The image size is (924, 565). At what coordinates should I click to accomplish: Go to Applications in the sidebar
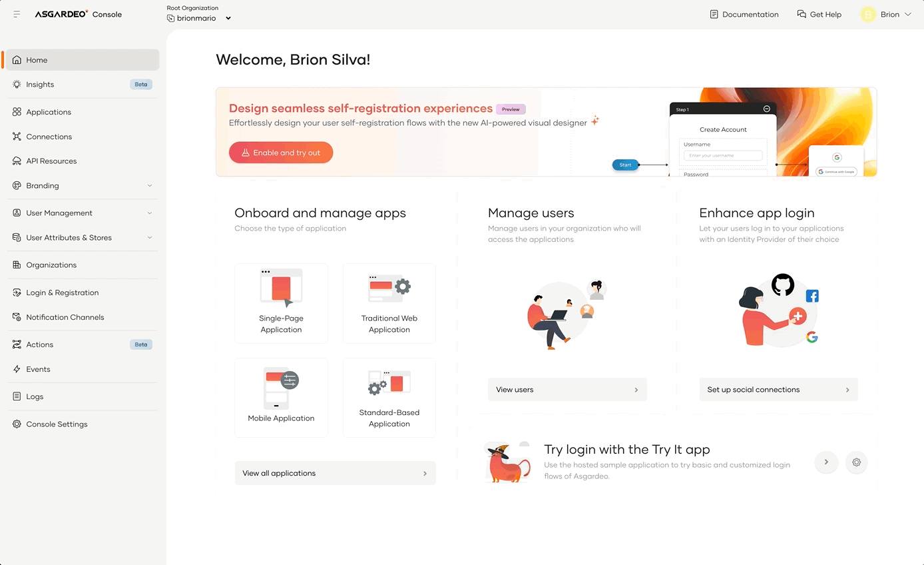click(x=83, y=112)
